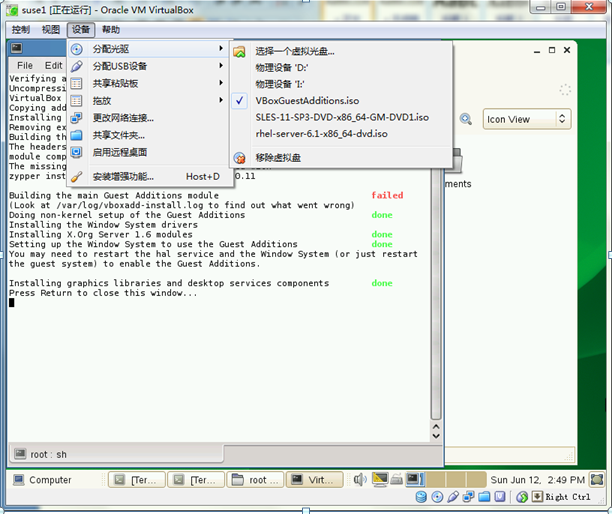612x514 pixels.
Task: Click show-desktop icon right of the clock
Action: [597, 479]
